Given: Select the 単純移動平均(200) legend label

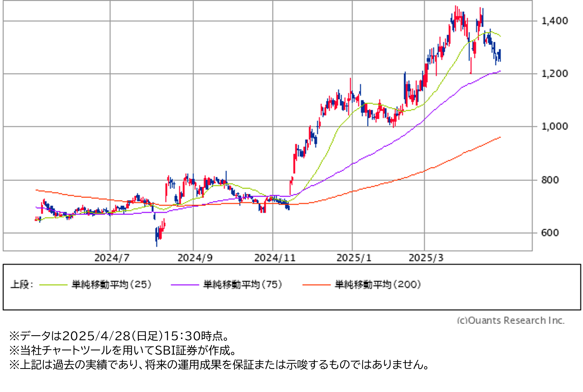Looking at the screenshot, I should pyautogui.click(x=378, y=285).
